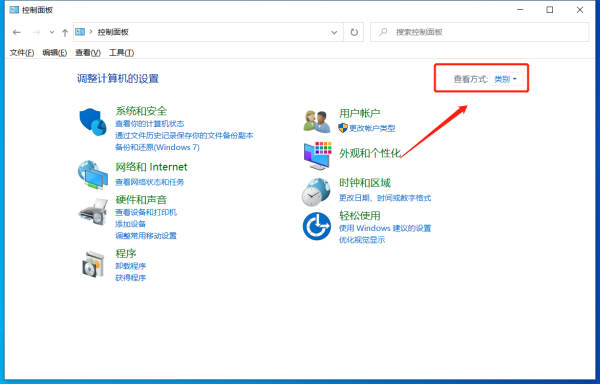Open the 类别 view mode dropdown

click(505, 79)
